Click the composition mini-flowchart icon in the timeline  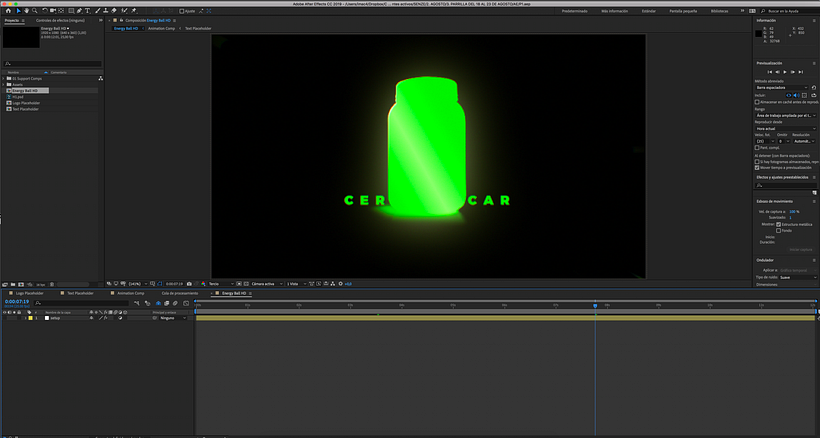pyautogui.click(x=136, y=303)
